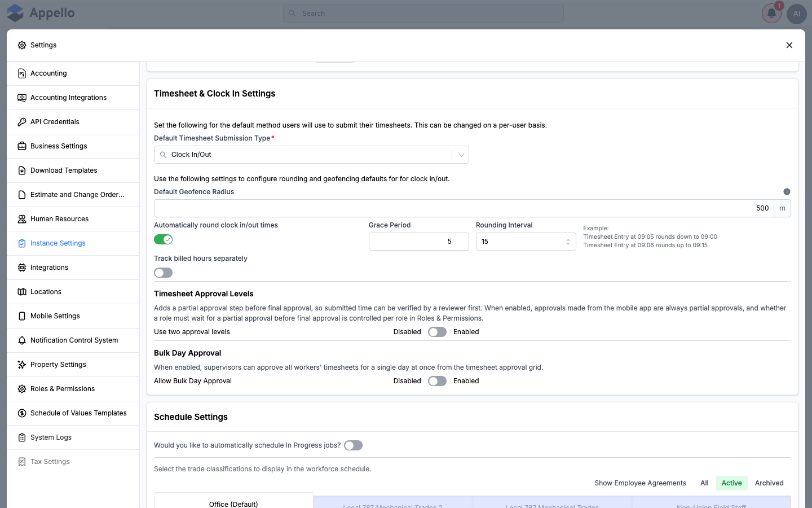Show Archived employee agreements

point(769,483)
